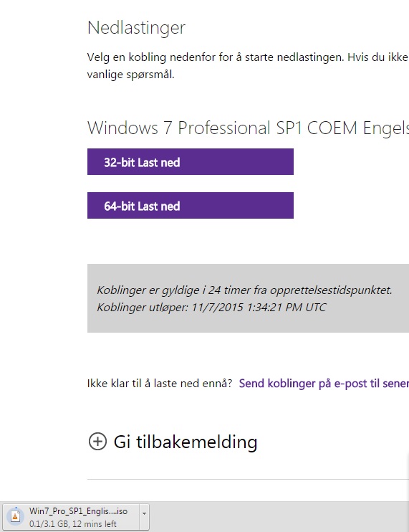Click the Nedlastinger page heading
Image resolution: width=409 pixels, height=532 pixels.
tap(136, 28)
